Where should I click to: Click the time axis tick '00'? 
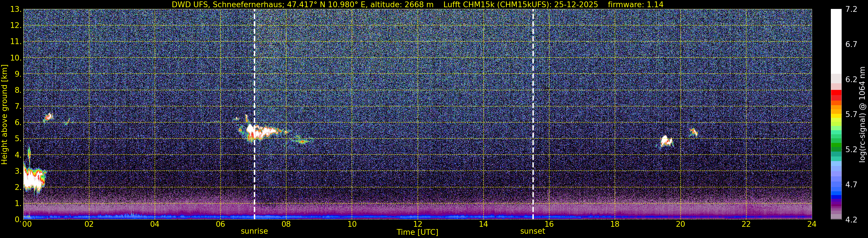(x=27, y=224)
